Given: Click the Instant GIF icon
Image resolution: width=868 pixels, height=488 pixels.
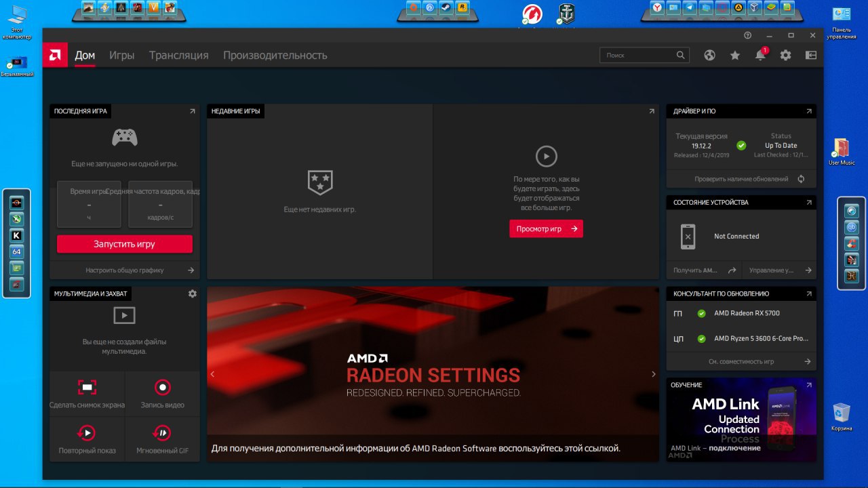Looking at the screenshot, I should tap(163, 432).
